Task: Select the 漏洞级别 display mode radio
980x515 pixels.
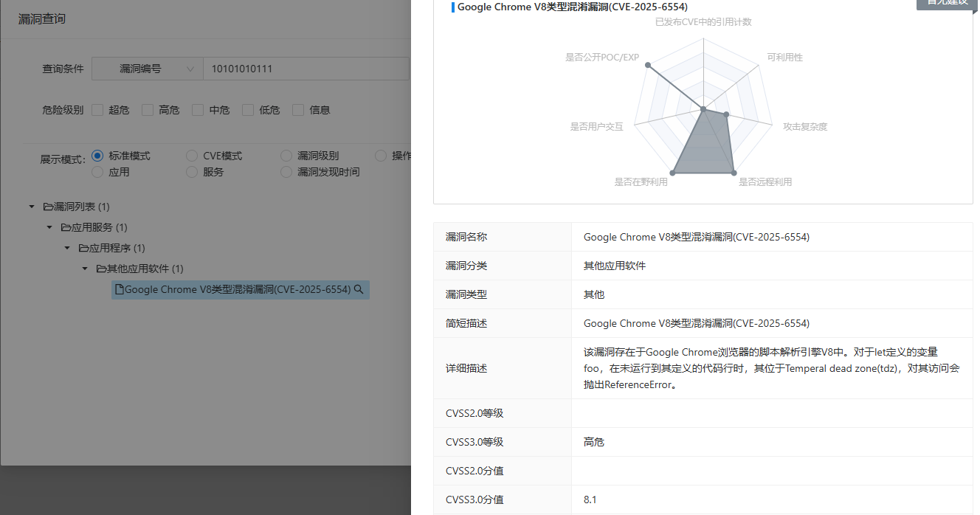Action: click(286, 156)
